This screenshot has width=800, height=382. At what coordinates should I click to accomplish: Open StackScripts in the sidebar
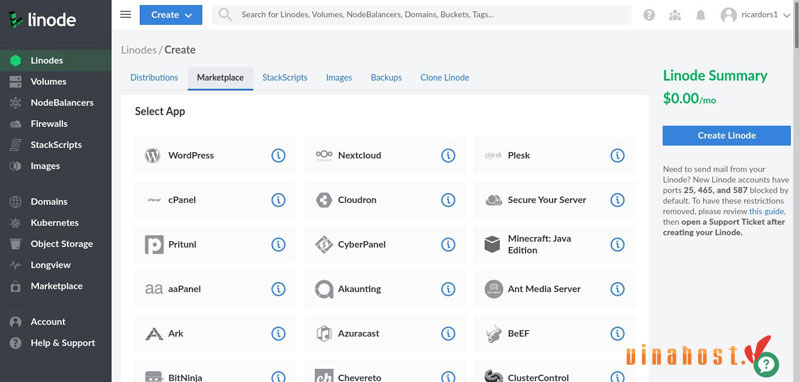[56, 145]
